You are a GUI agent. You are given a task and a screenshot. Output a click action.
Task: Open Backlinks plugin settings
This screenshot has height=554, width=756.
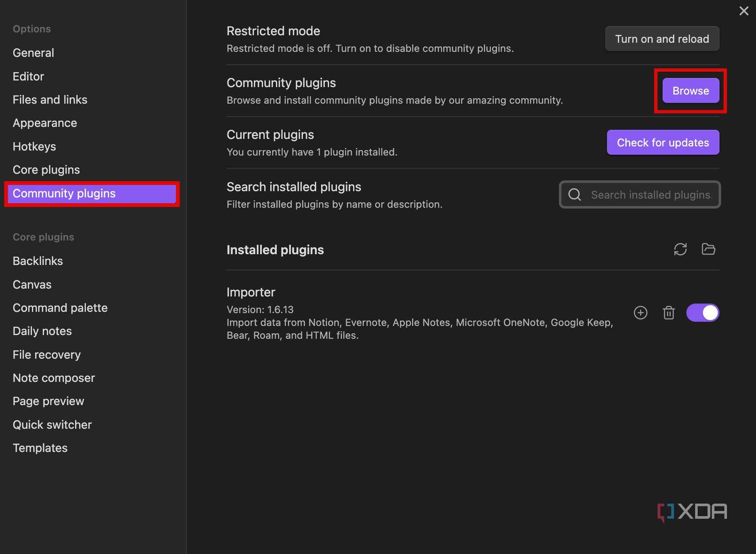pyautogui.click(x=38, y=261)
